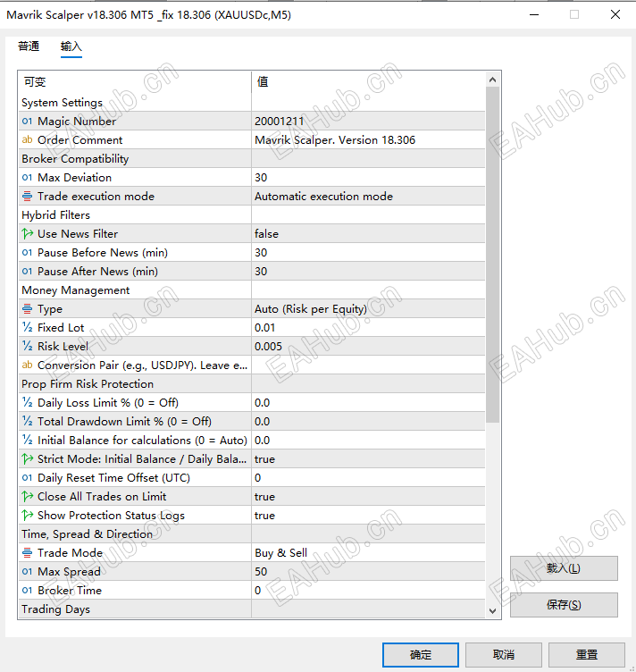Edit the empty Conversion Pair value
Image resolution: width=636 pixels, height=672 pixels.
368,365
